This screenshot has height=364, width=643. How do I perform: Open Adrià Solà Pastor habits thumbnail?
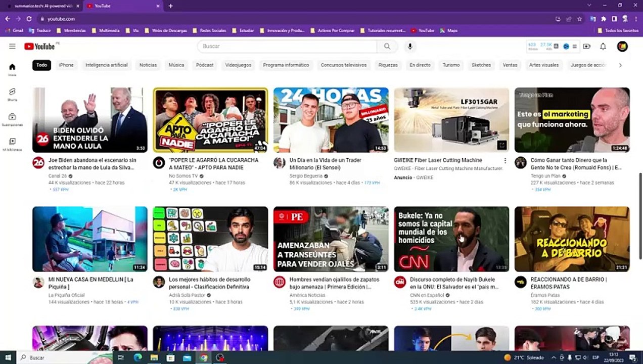pos(210,239)
